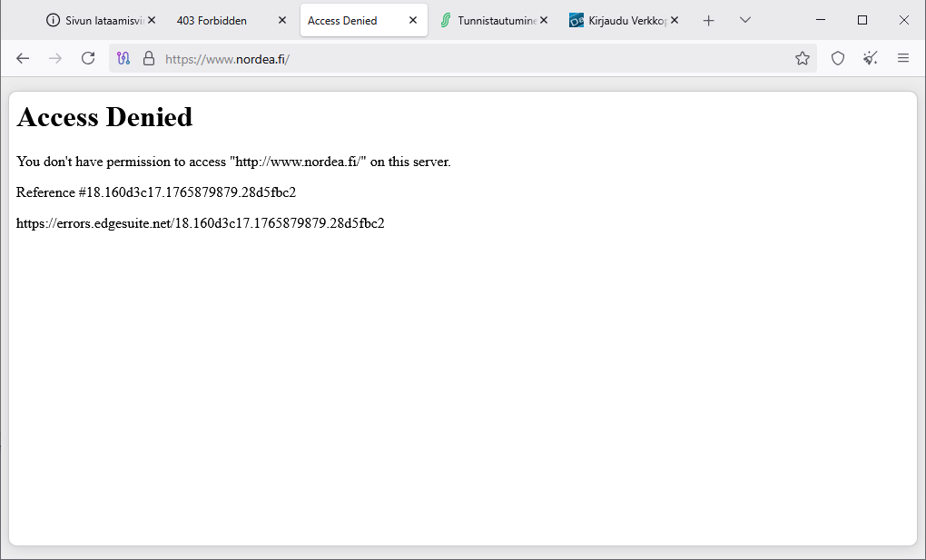The height and width of the screenshot is (560, 926).
Task: Close the Kirjaudu Verkkopankki tab
Action: click(x=675, y=20)
